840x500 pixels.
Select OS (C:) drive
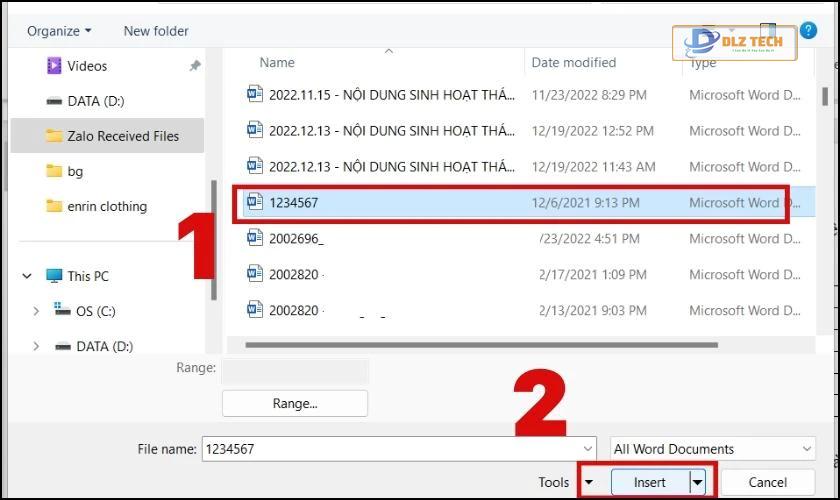pos(95,311)
